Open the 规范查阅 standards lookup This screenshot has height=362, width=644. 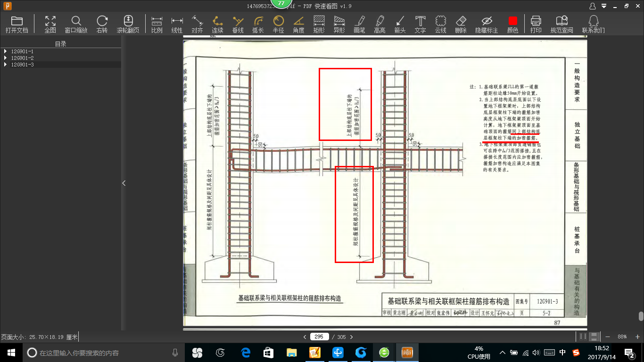pos(561,24)
